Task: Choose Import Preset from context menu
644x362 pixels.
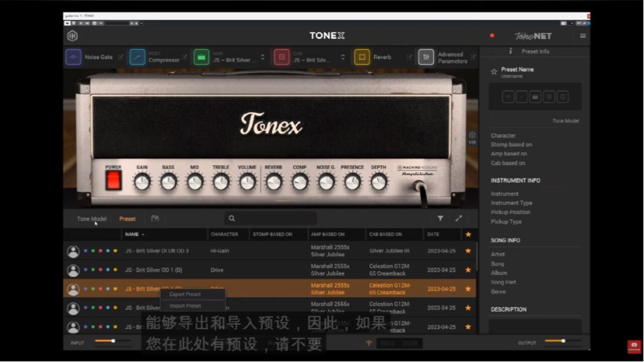Action: coord(185,306)
